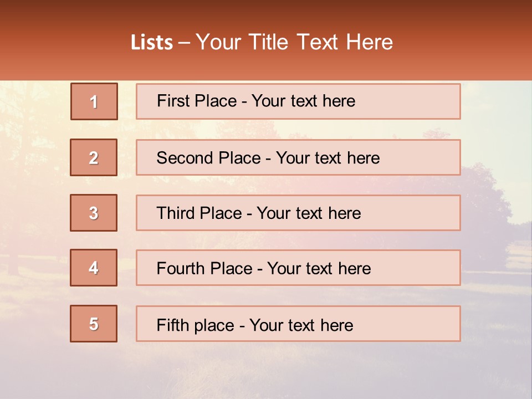Click "Your text here" in the First Place row
Image resolution: width=532 pixels, height=399 pixels.
(x=303, y=101)
